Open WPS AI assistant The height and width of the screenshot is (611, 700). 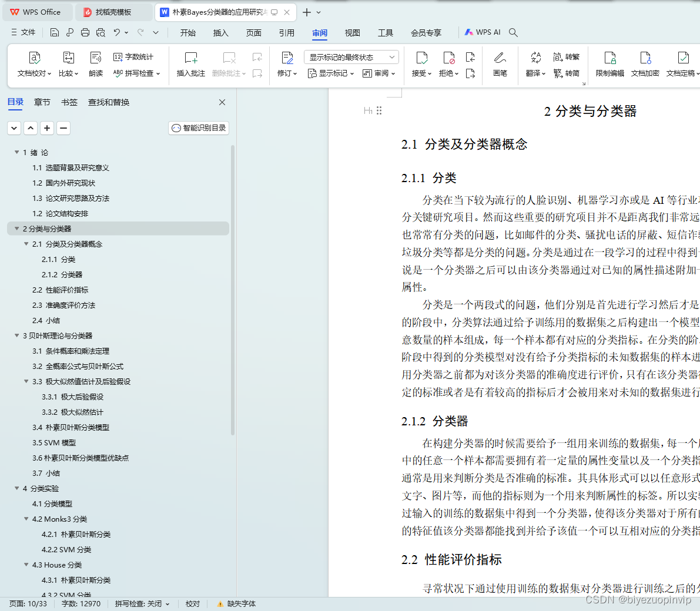tap(483, 32)
